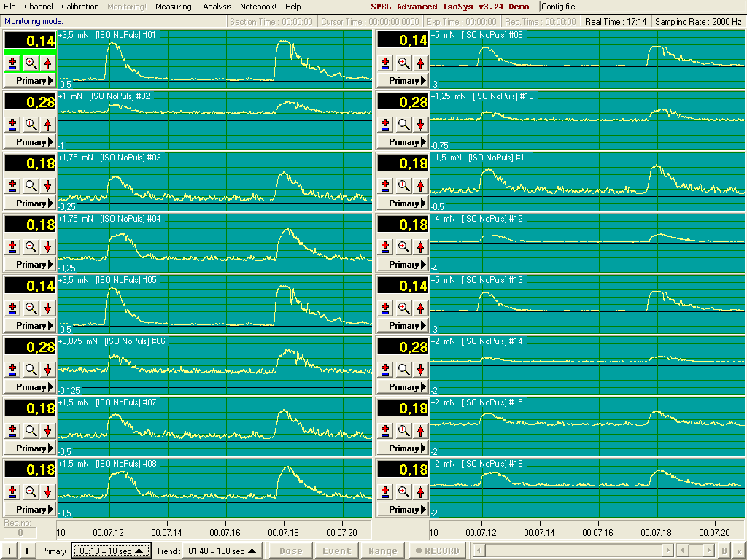Click the red up arrow on channel #01
The image size is (747, 560).
pos(47,63)
